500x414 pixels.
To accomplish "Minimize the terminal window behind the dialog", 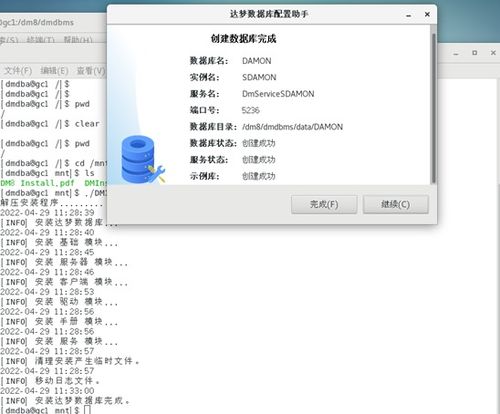I will click(x=456, y=53).
